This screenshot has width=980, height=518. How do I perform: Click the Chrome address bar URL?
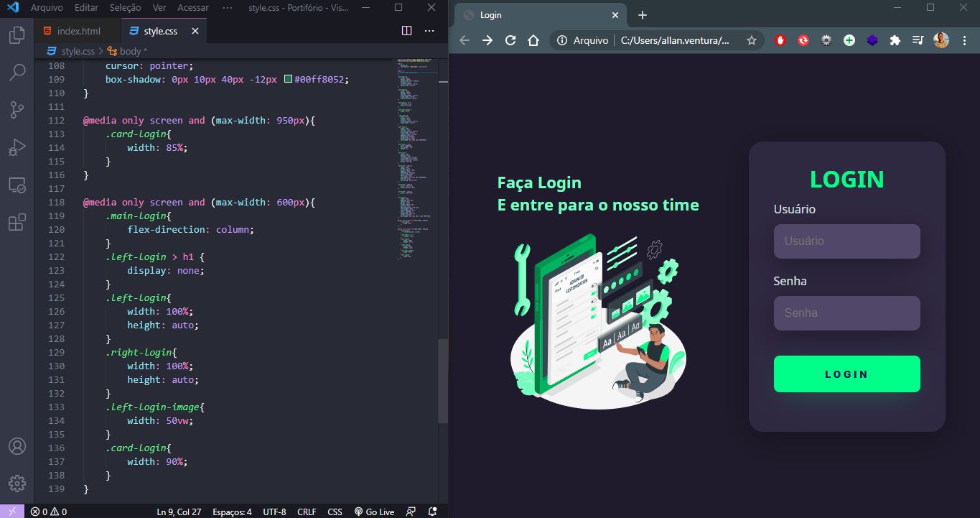click(675, 40)
